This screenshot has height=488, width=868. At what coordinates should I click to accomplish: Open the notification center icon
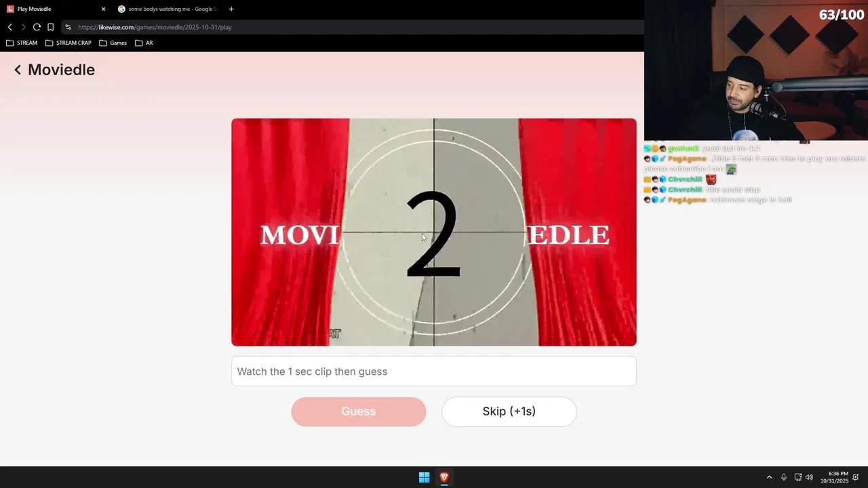point(856,477)
